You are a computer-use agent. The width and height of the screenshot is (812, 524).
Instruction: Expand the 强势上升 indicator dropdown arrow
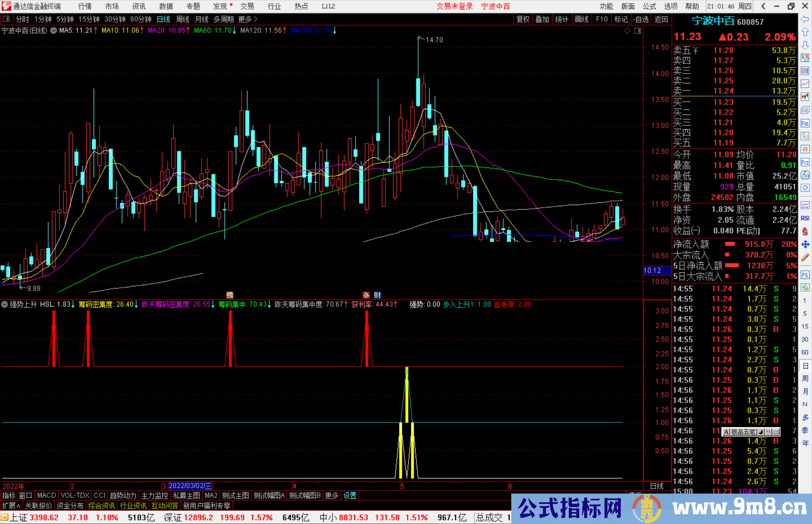[5, 304]
